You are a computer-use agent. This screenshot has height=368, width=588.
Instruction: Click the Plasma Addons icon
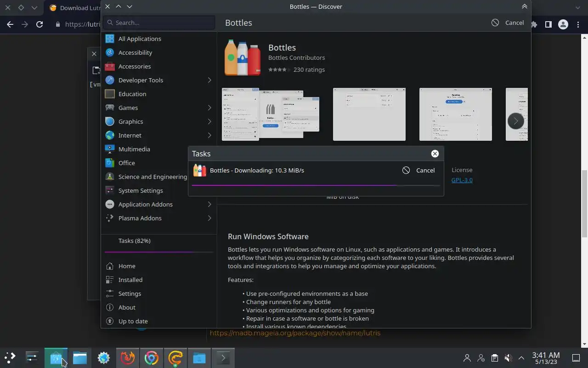click(x=109, y=218)
